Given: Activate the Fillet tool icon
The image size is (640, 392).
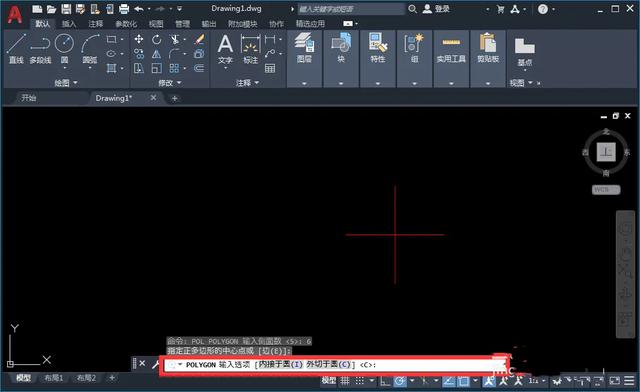Looking at the screenshot, I should [174, 53].
